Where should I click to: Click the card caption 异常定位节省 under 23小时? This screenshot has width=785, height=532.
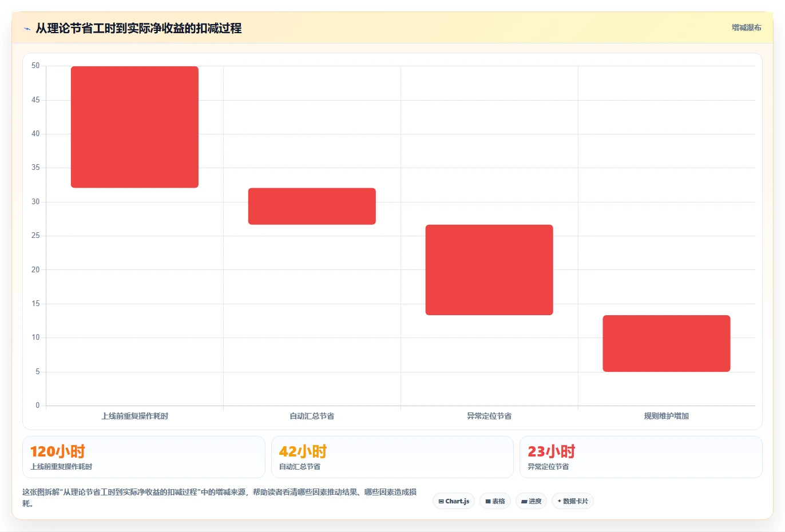pyautogui.click(x=548, y=467)
